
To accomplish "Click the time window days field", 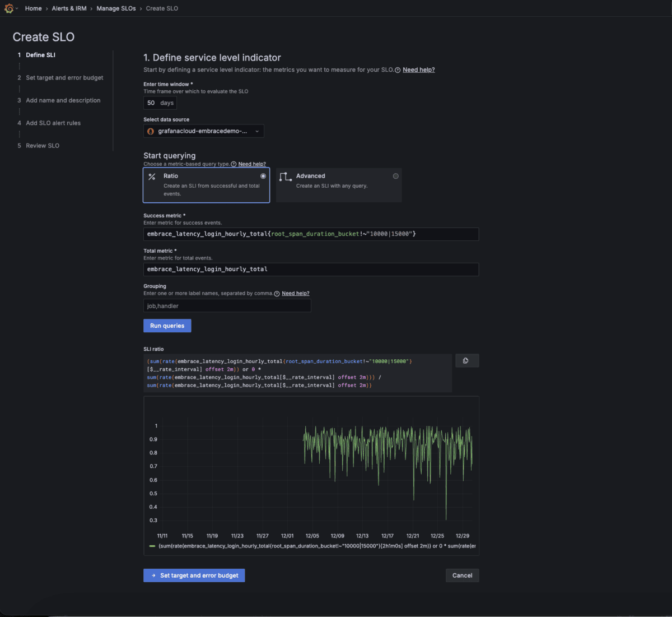I will tap(160, 103).
